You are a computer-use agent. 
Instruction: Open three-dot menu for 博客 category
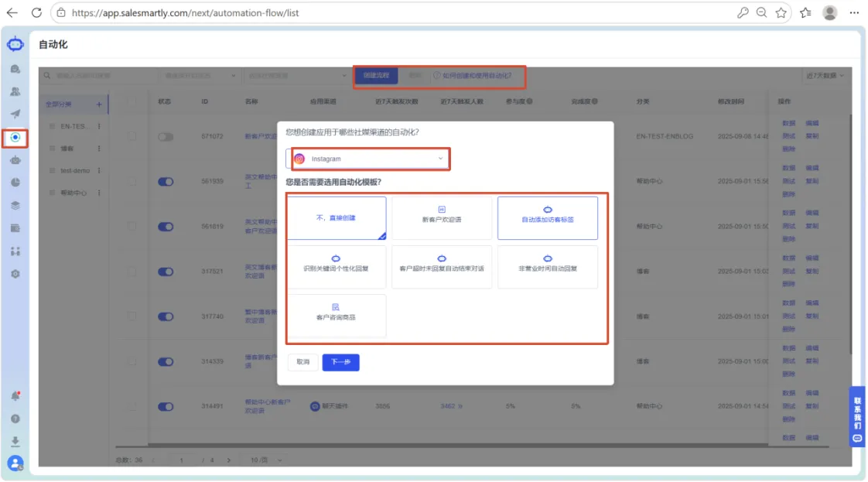coord(99,149)
